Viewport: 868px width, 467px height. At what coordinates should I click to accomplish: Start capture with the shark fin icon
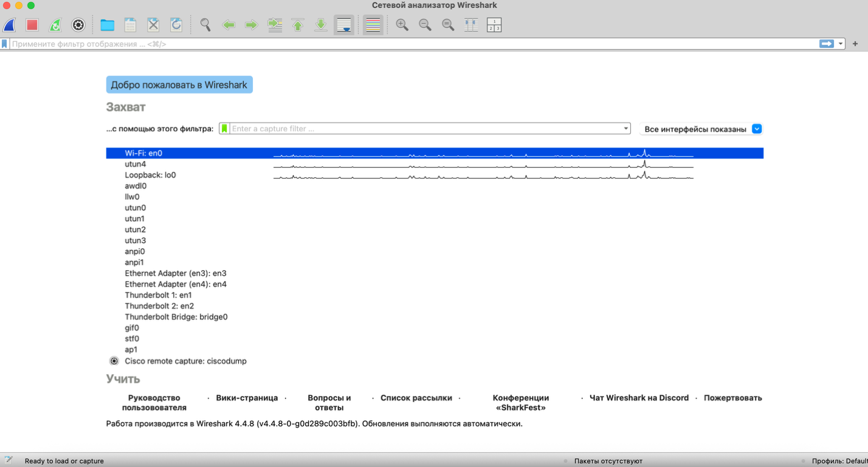(x=9, y=25)
